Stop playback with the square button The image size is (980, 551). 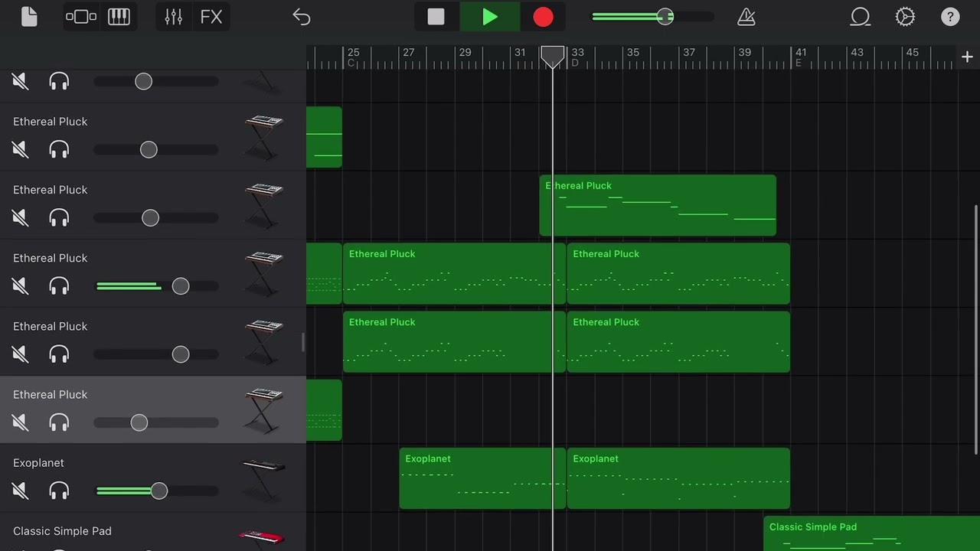click(436, 17)
